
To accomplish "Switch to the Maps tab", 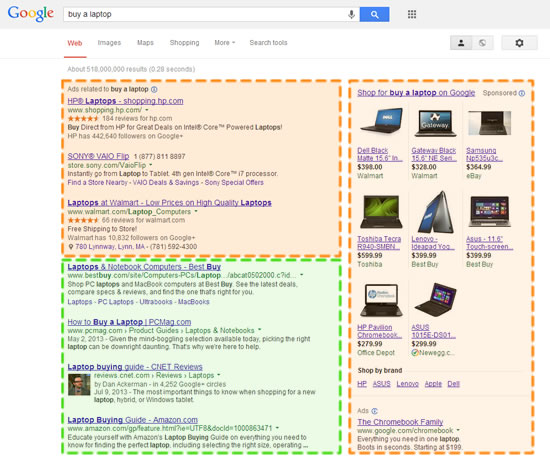I will 145,43.
